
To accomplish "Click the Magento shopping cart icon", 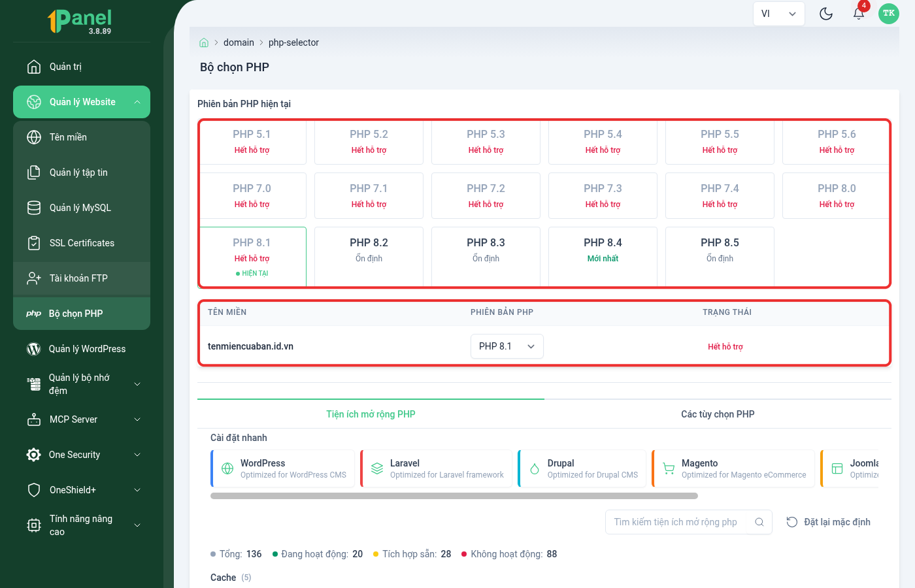I will click(669, 468).
